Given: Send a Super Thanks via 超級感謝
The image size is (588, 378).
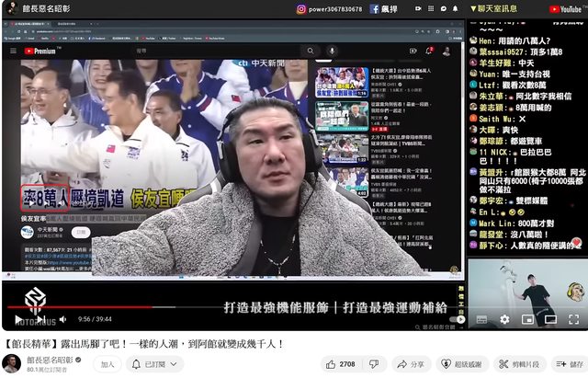Looking at the screenshot, I should point(461,364).
